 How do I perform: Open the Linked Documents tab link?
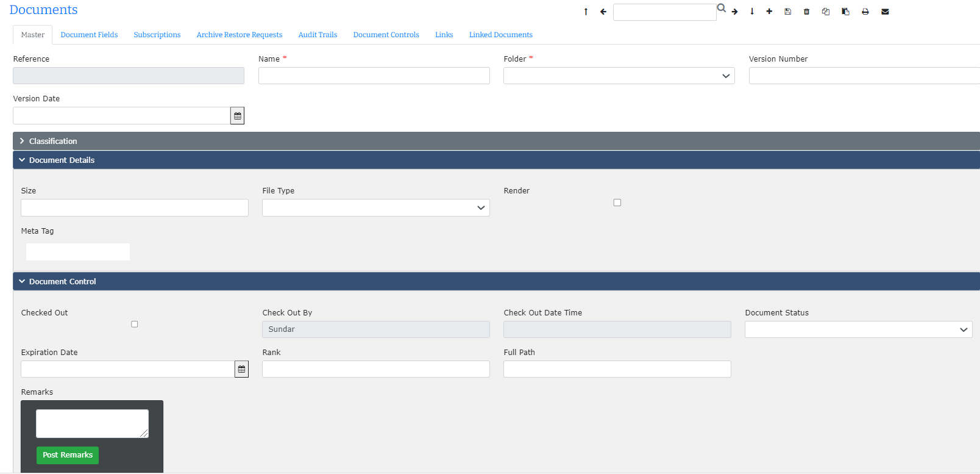pyautogui.click(x=500, y=35)
